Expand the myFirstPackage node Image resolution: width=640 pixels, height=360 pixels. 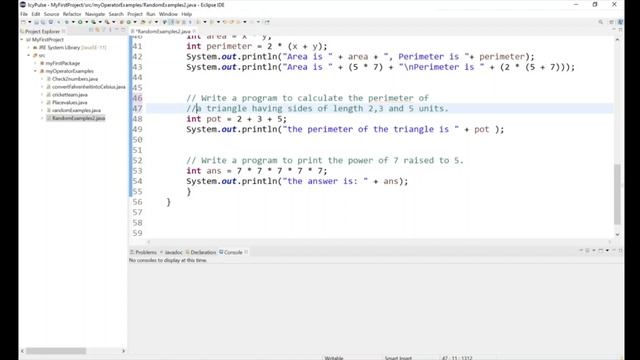36,63
